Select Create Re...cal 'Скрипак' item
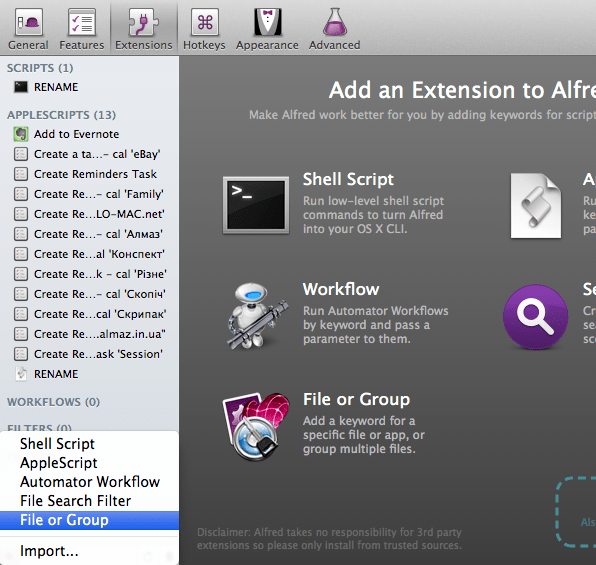Image resolution: width=596 pixels, height=565 pixels. click(x=100, y=314)
